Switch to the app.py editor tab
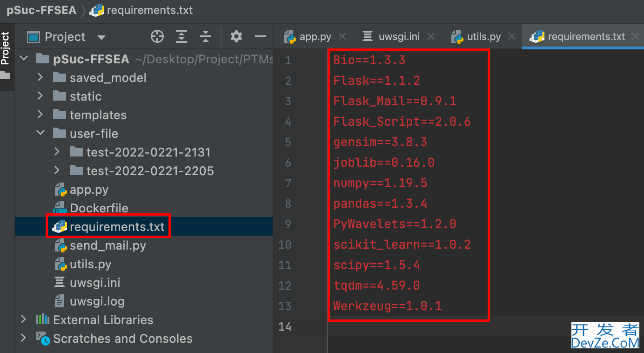 pos(315,36)
